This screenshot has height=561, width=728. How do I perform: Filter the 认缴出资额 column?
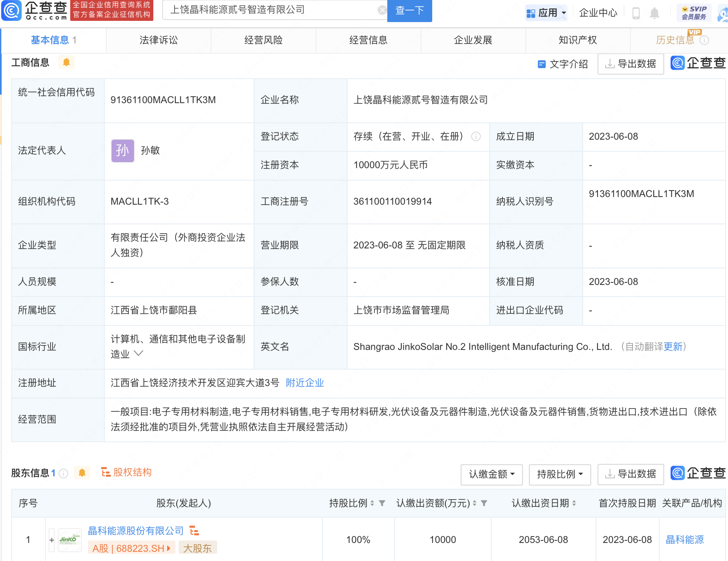pos(484,503)
